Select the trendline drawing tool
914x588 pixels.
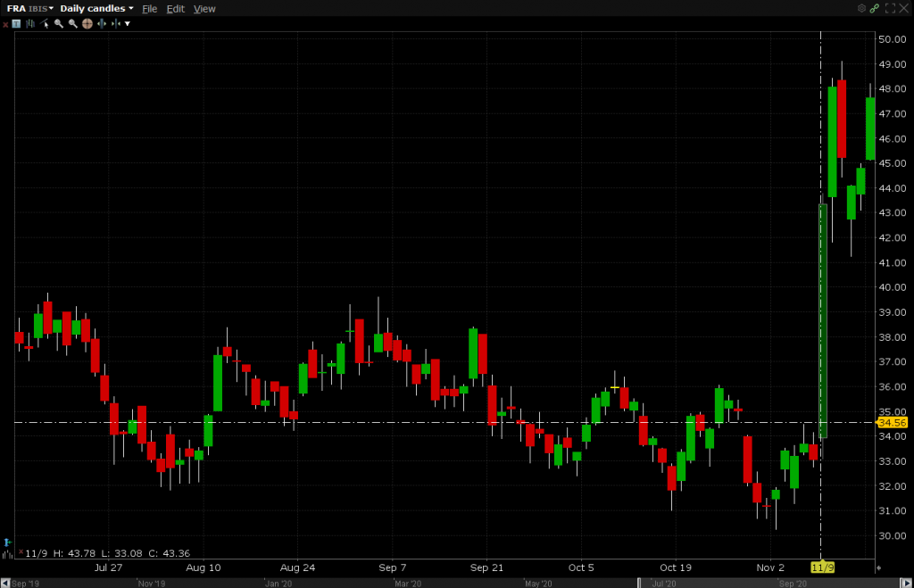44,23
